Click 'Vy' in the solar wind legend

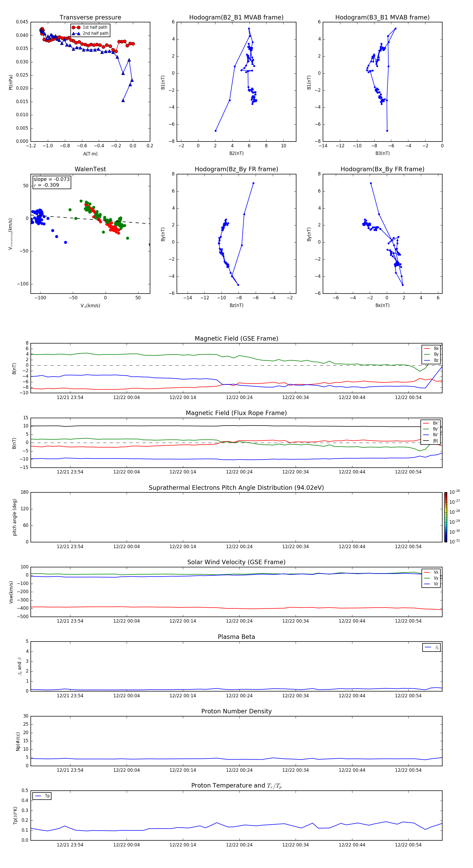(x=431, y=578)
